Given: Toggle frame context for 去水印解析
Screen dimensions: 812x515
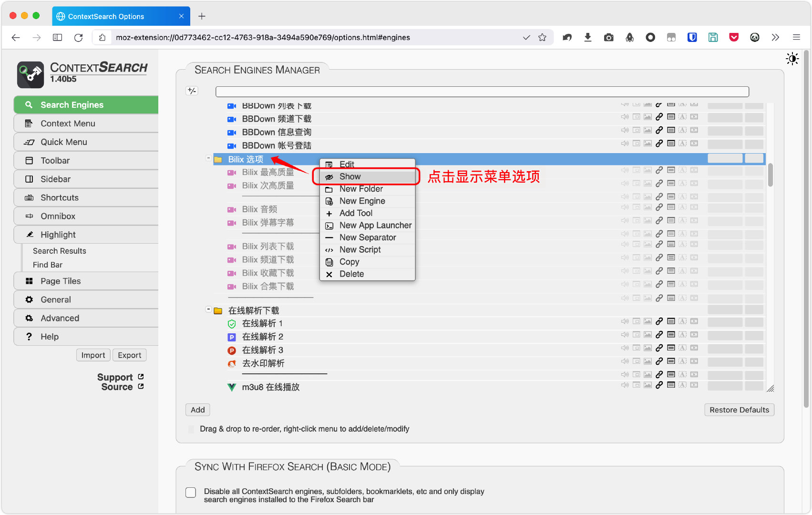Looking at the screenshot, I should [x=636, y=361].
